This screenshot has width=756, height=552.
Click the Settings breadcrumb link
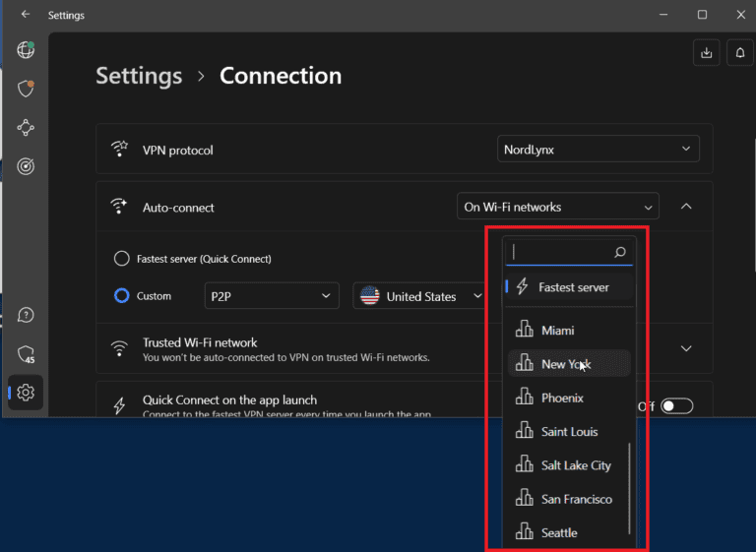[x=139, y=76]
